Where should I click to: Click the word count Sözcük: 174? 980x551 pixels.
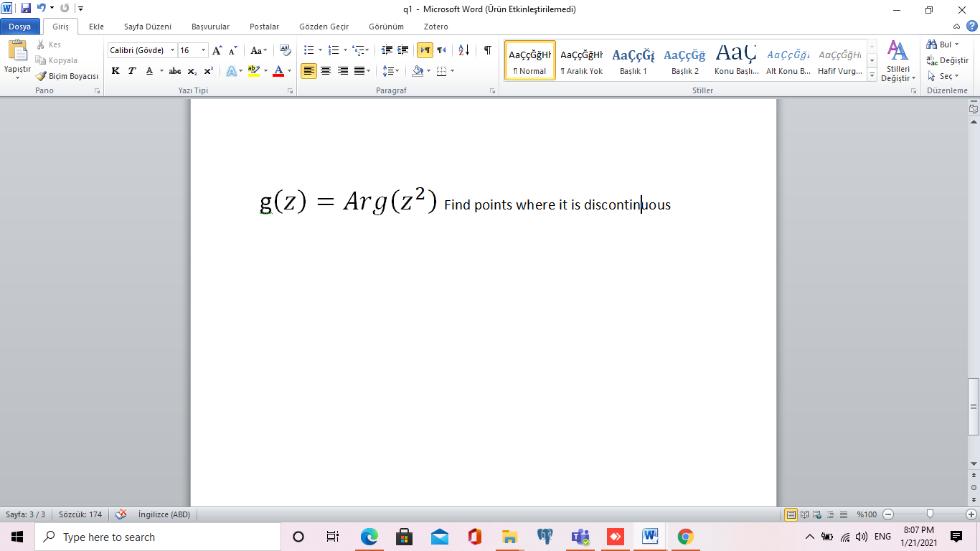click(x=80, y=514)
